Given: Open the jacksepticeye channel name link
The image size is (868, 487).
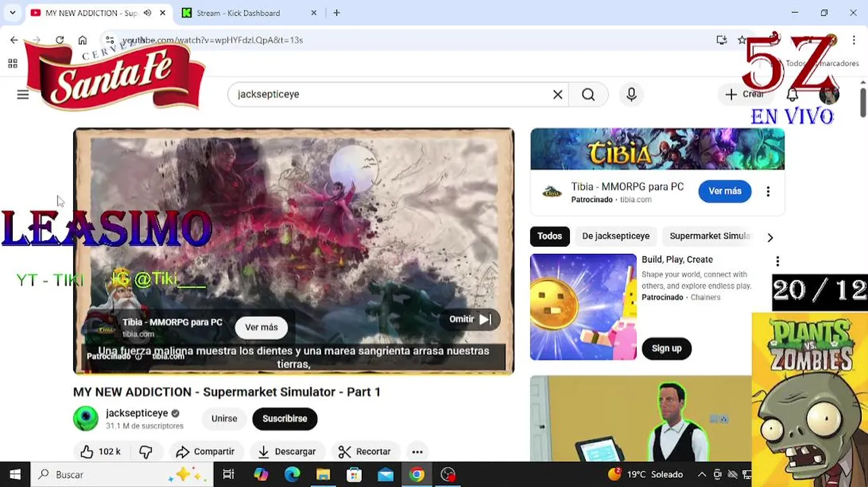Looking at the screenshot, I should (137, 413).
